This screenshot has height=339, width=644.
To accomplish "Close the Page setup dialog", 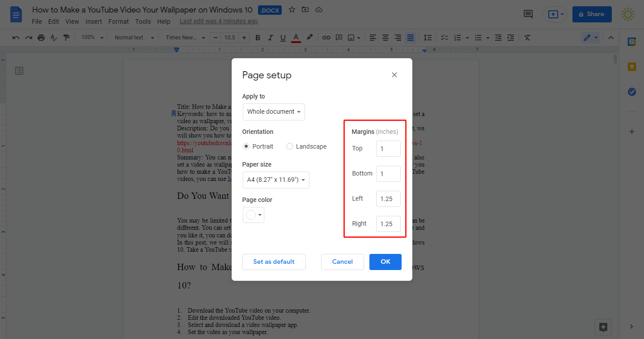I will point(394,75).
